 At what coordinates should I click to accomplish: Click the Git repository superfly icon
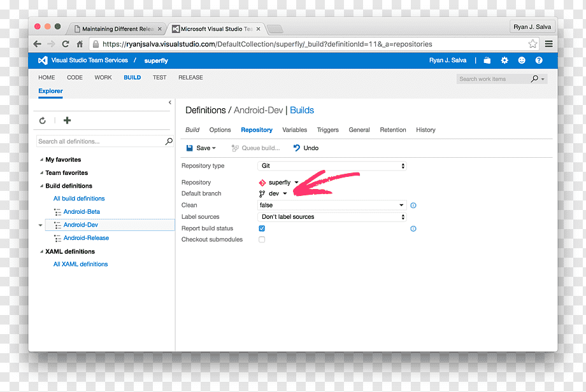pyautogui.click(x=262, y=183)
